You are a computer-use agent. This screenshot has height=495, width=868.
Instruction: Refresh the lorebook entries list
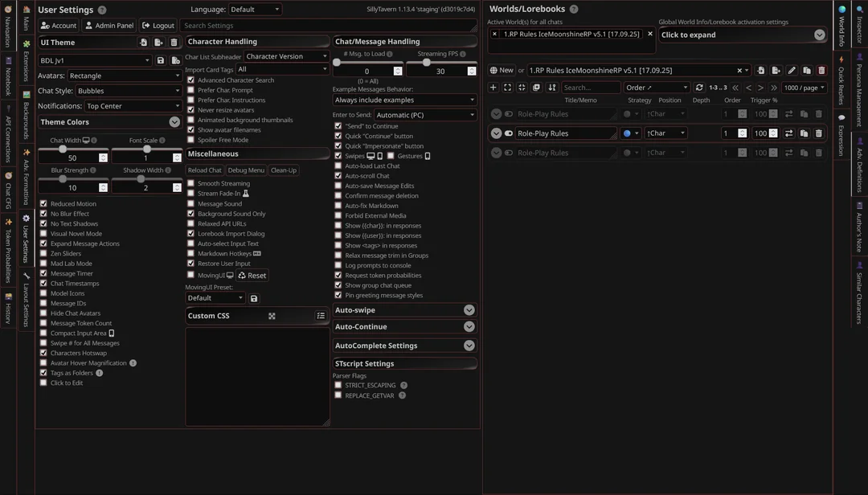[699, 88]
